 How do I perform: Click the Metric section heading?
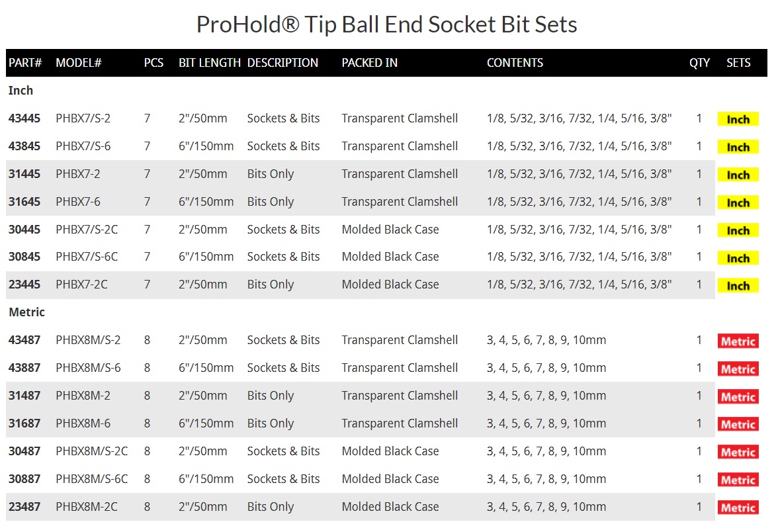27,312
